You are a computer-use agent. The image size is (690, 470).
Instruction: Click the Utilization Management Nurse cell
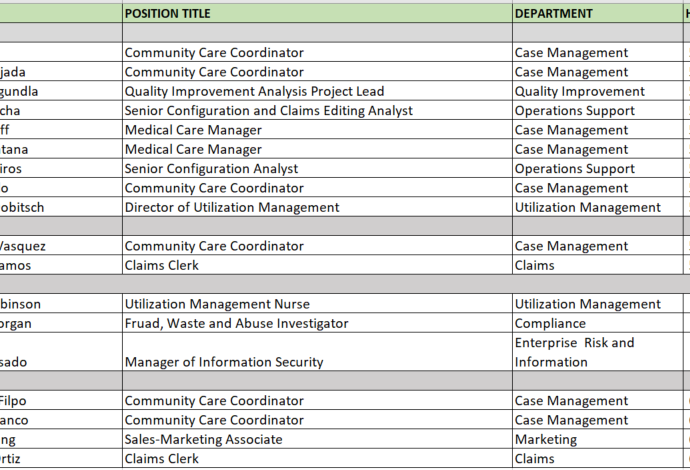tap(317, 304)
